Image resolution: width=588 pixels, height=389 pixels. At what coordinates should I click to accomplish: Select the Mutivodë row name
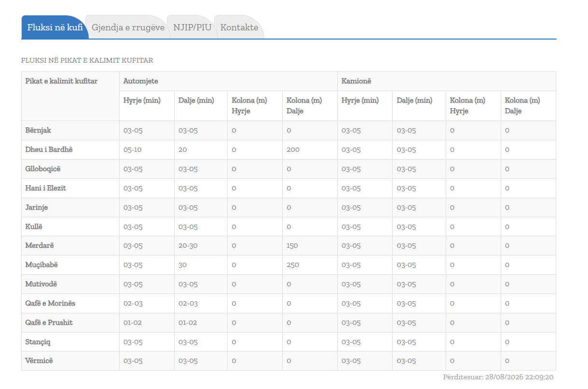click(41, 284)
